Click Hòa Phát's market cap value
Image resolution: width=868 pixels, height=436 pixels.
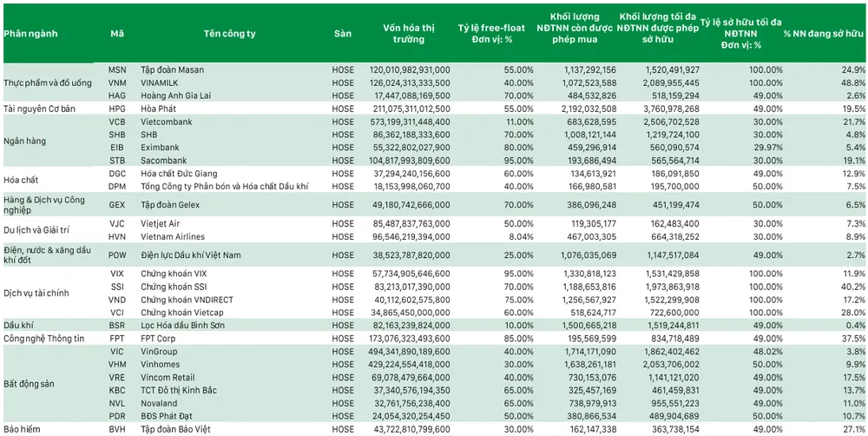(x=410, y=109)
